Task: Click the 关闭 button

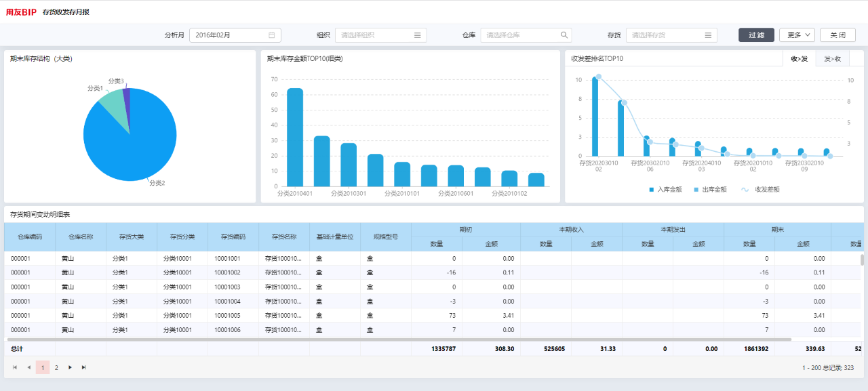Action: 837,35
